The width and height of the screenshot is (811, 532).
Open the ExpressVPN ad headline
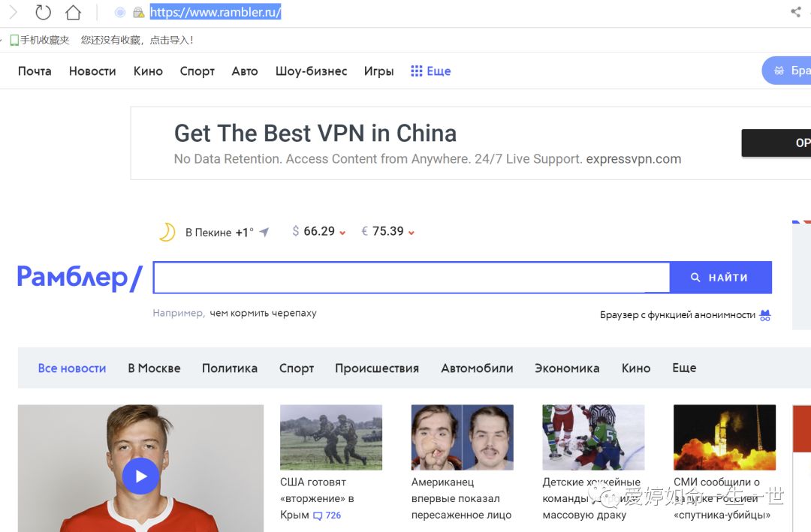[315, 134]
